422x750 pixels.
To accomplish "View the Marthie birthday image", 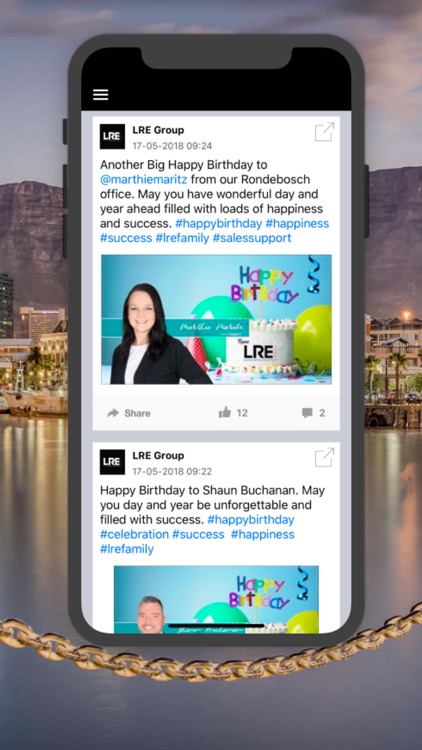I will tap(216, 320).
